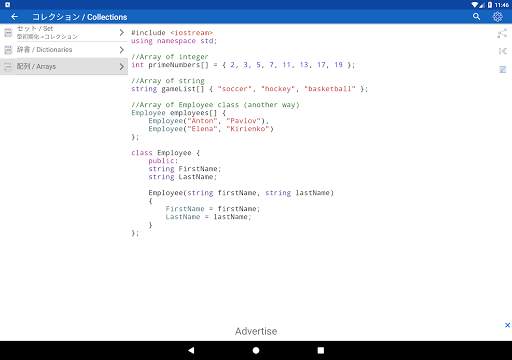
Task: Click the 'int primeNumbers[]' declaration line
Action: pyautogui.click(x=243, y=65)
